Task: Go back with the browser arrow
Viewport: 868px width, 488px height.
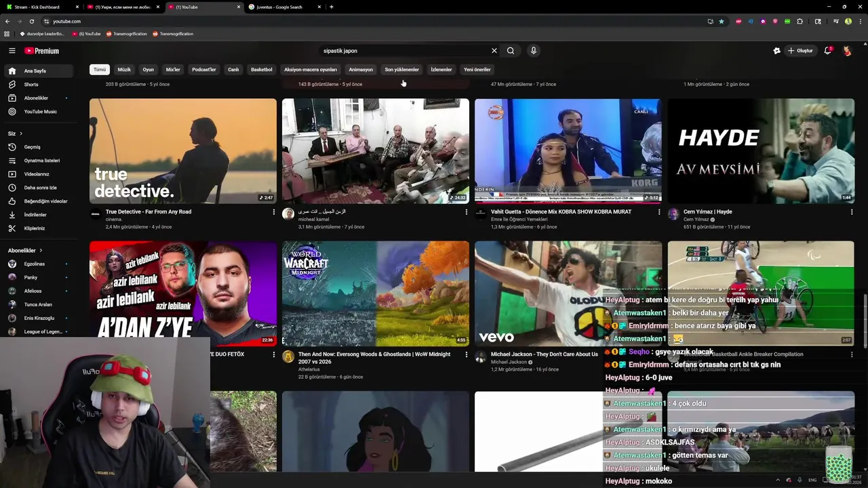Action: (x=7, y=21)
